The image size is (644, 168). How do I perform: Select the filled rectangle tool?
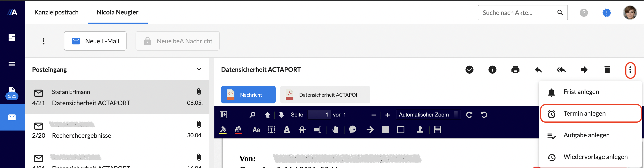(x=385, y=130)
